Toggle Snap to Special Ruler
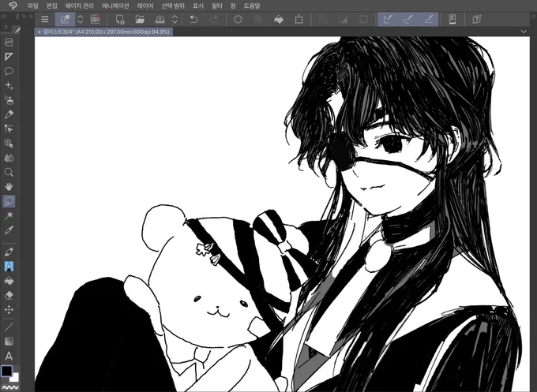Viewport: 537px width, 392px height. point(408,20)
